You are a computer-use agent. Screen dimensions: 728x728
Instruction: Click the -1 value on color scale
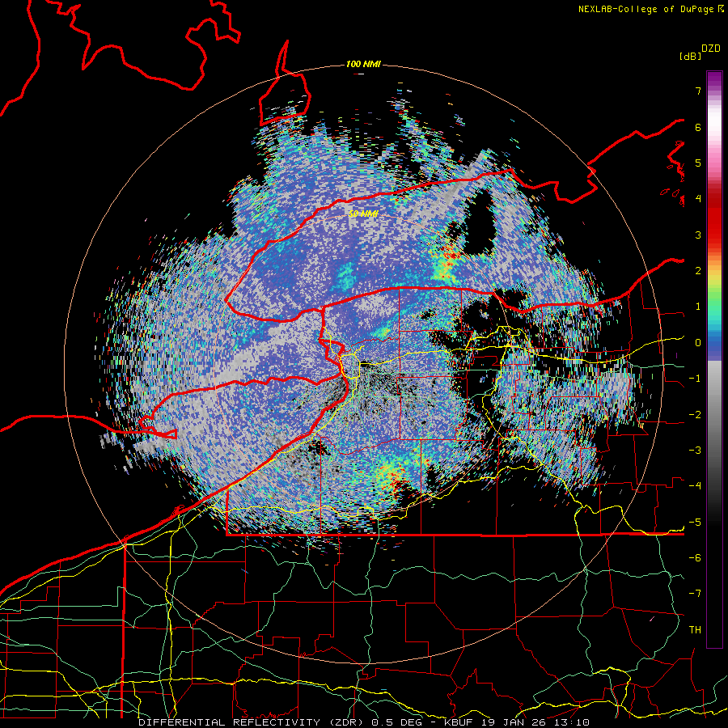[695, 379]
